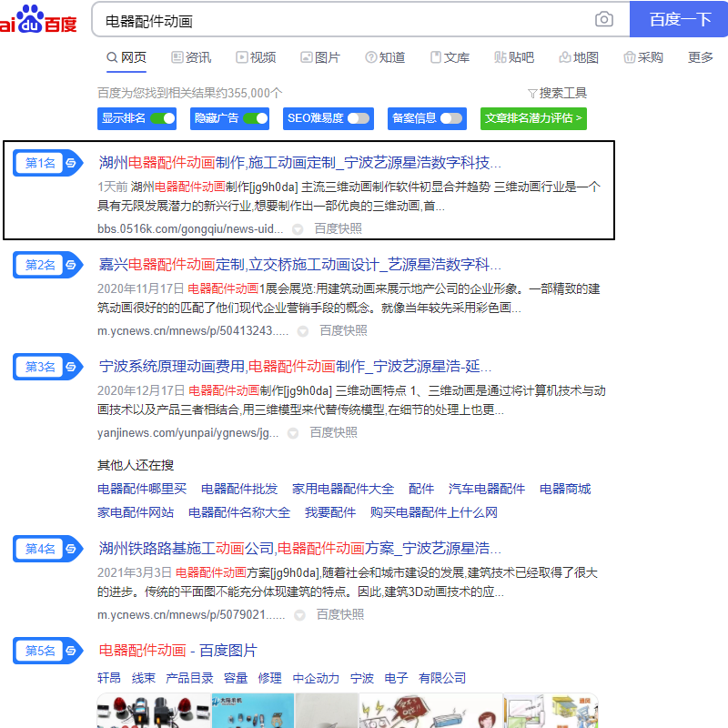Switch to the 资讯 tab
This screenshot has width=728, height=728.
(191, 57)
